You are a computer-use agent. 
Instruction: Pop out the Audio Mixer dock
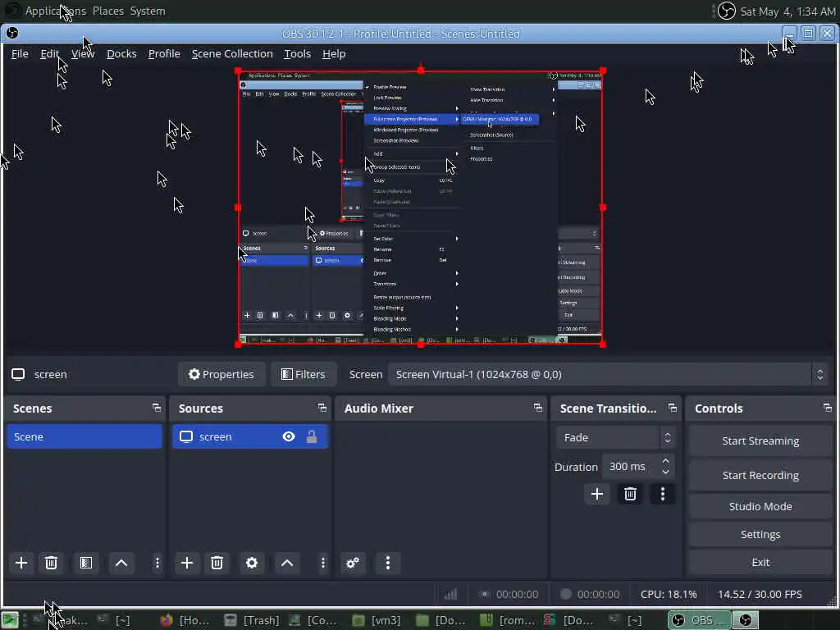click(x=538, y=409)
